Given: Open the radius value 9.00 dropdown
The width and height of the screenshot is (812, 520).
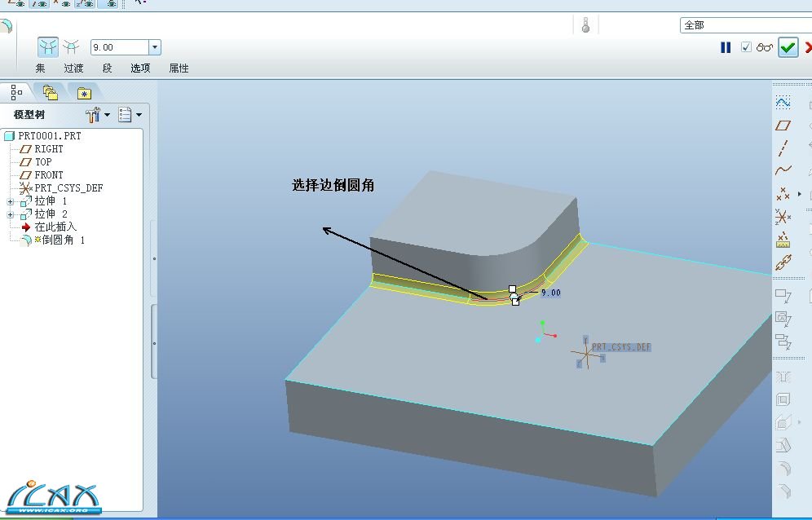Looking at the screenshot, I should (x=155, y=48).
